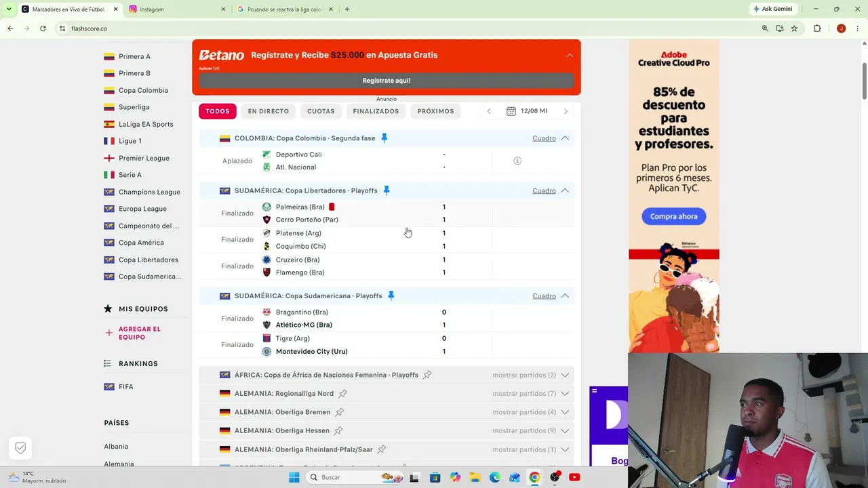Open the Chrome profile avatar J
868x488 pixels.
[x=841, y=28]
